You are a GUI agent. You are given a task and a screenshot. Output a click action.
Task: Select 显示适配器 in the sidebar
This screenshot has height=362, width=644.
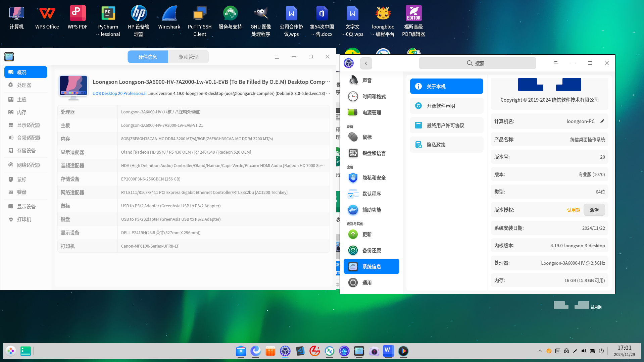pos(26,125)
